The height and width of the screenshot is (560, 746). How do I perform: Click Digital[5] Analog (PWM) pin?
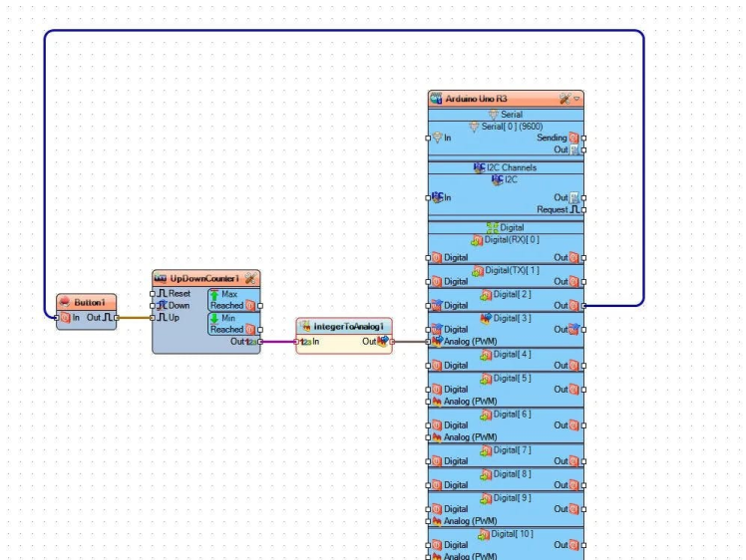click(x=428, y=402)
